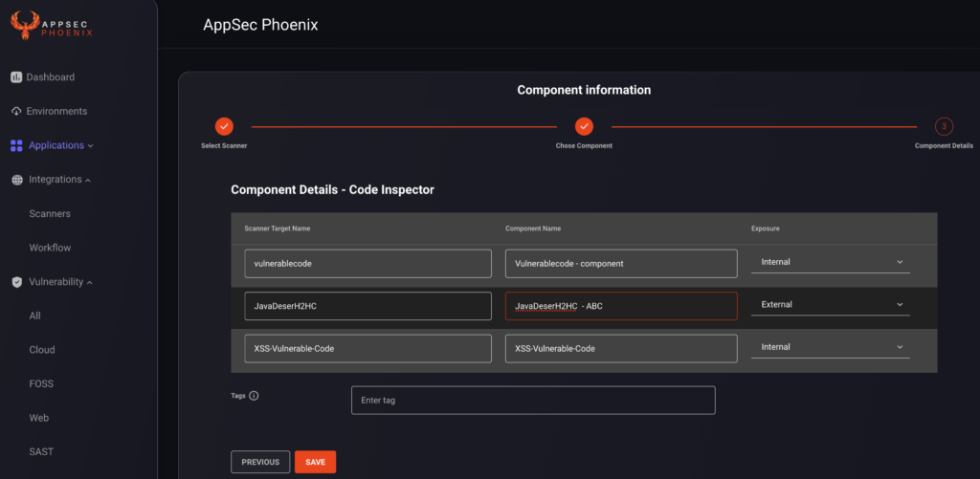This screenshot has width=980, height=479.
Task: Click the Component Name column header
Action: point(532,229)
